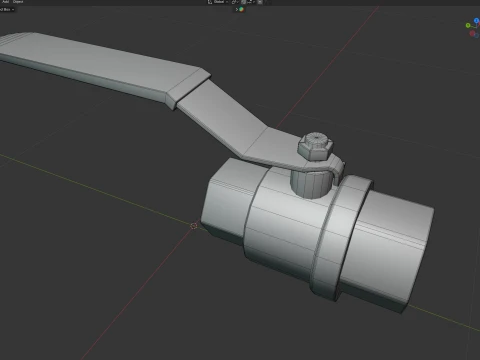Image resolution: width=480 pixels, height=360 pixels.
Task: Open the snap settings dropdown
Action: [x=250, y=2]
